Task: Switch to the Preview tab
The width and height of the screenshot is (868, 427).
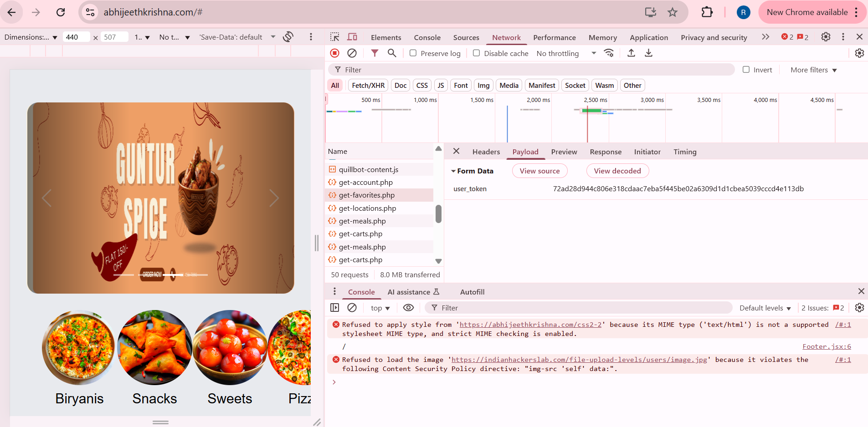Action: pos(564,152)
